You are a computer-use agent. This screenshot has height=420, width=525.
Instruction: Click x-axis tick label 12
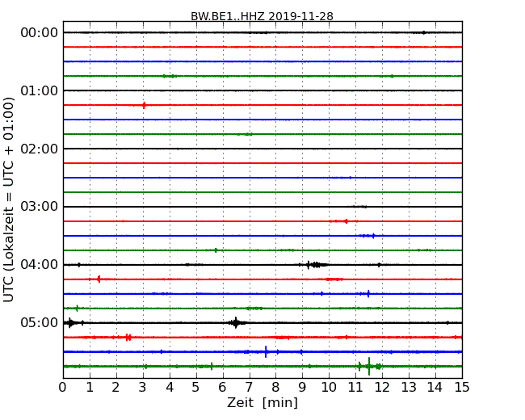tap(382, 388)
